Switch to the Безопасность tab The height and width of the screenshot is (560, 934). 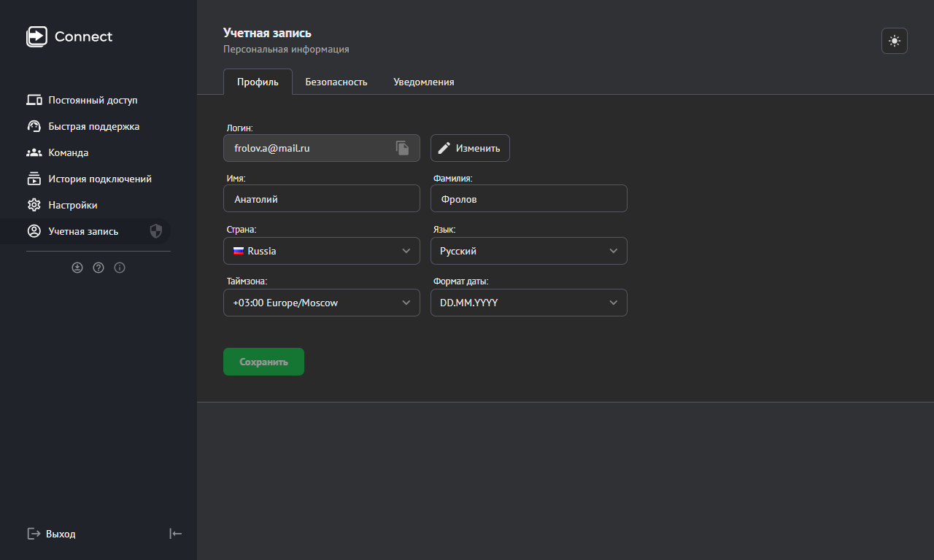pos(336,82)
